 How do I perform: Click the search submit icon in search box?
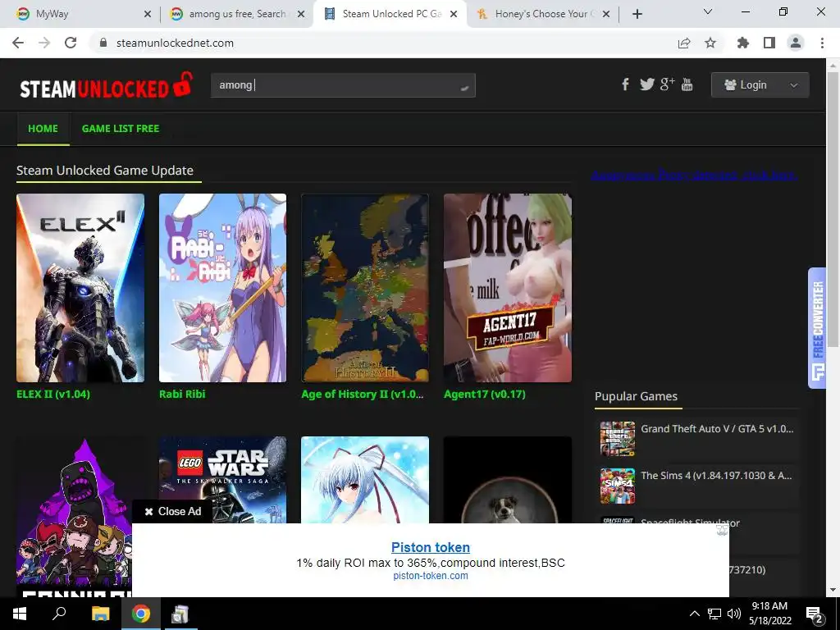coord(464,87)
